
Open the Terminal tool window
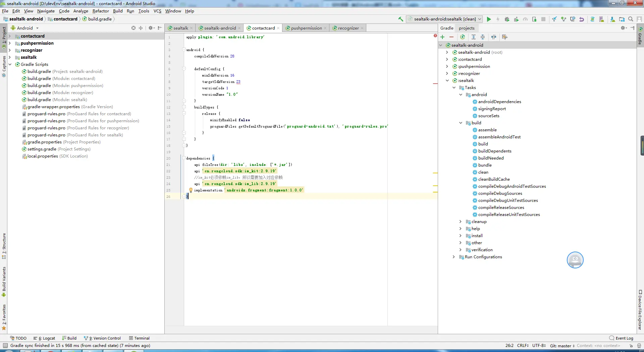[140, 338]
